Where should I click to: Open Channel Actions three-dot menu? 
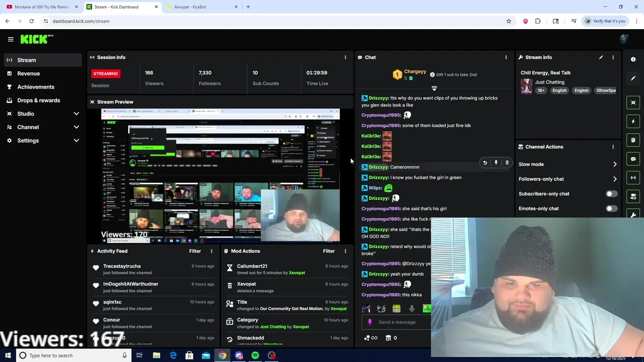[613, 147]
